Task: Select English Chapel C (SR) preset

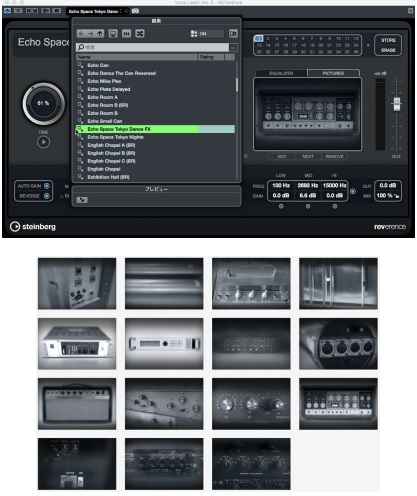Action: (x=155, y=161)
